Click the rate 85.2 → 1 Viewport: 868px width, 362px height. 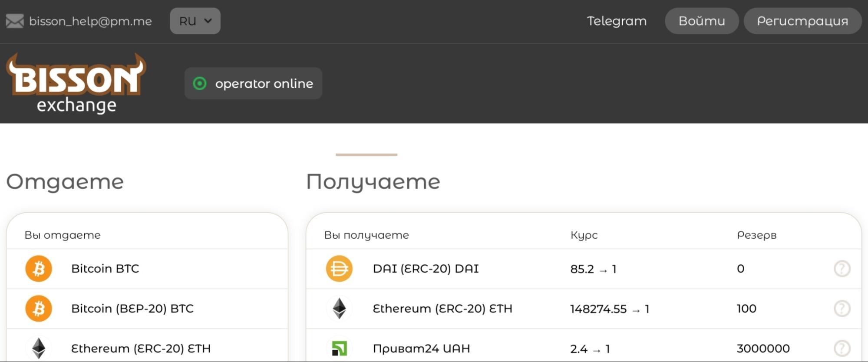coord(593,269)
